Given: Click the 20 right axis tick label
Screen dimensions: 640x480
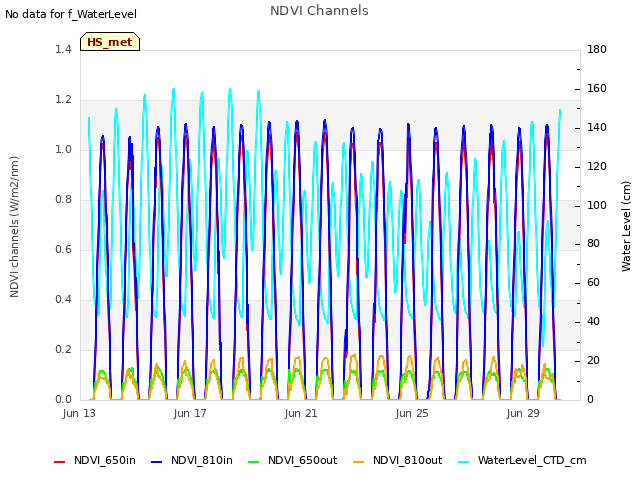Looking at the screenshot, I should (593, 360).
